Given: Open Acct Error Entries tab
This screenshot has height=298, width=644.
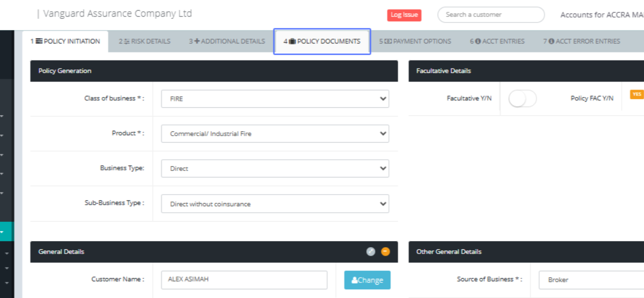Looking at the screenshot, I should 581,41.
